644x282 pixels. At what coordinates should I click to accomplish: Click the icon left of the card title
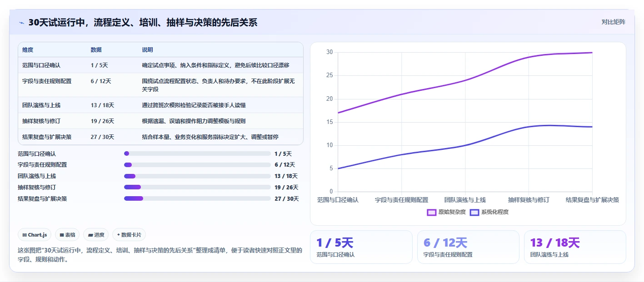coord(21,23)
